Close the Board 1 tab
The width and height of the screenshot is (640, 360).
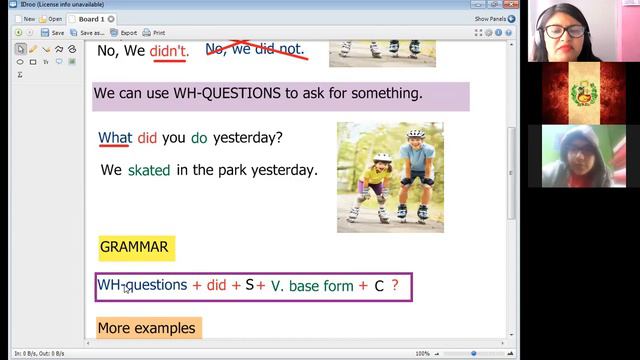(x=111, y=19)
